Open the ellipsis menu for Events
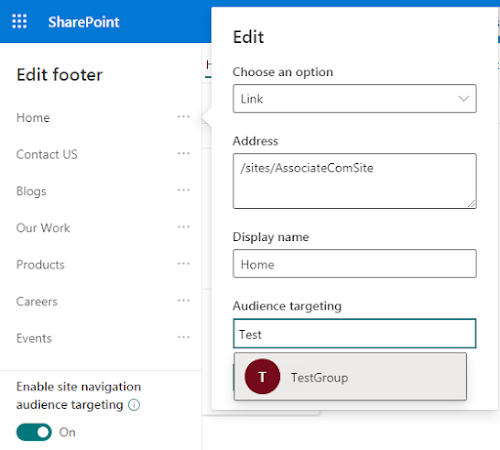This screenshot has width=500, height=450. (x=184, y=337)
